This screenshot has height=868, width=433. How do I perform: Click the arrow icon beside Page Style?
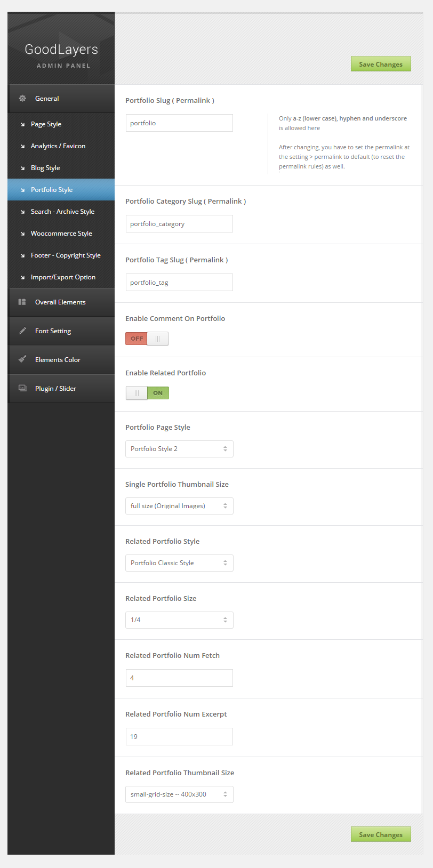(x=22, y=125)
